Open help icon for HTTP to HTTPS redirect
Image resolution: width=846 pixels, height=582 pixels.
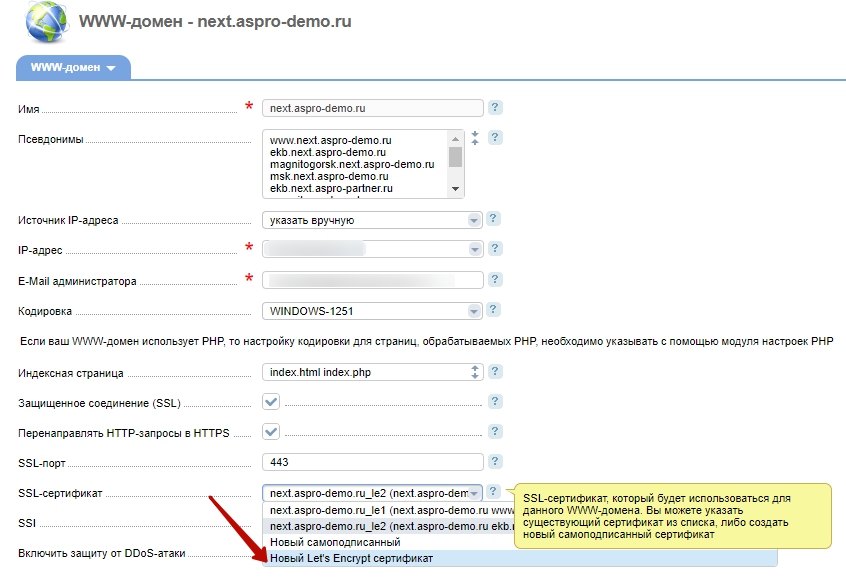coord(495,431)
